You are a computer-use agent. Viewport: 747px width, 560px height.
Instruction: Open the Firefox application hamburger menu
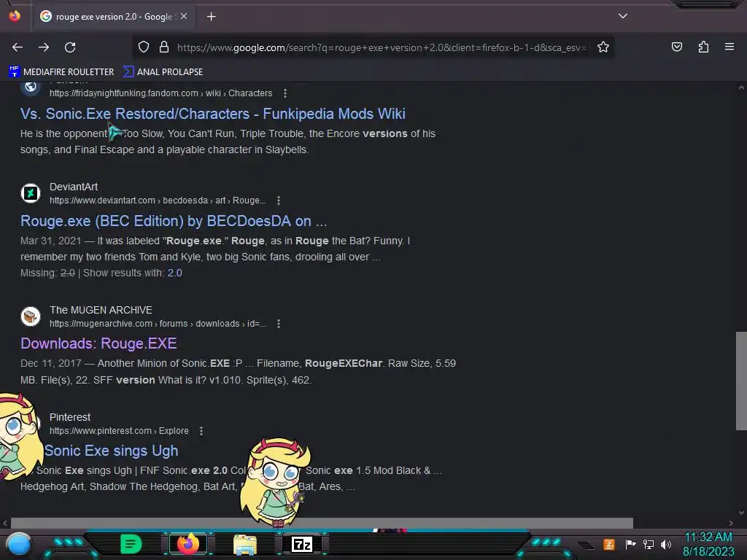tap(729, 47)
